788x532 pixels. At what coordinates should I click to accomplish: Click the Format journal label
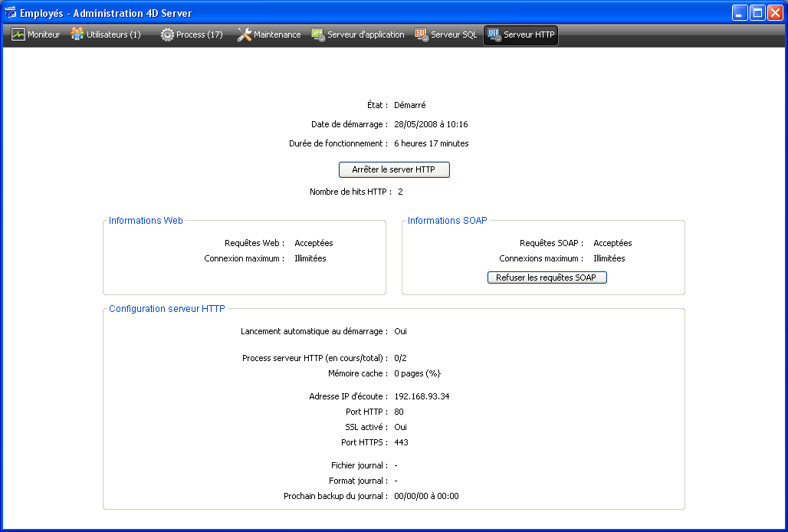pyautogui.click(x=359, y=481)
